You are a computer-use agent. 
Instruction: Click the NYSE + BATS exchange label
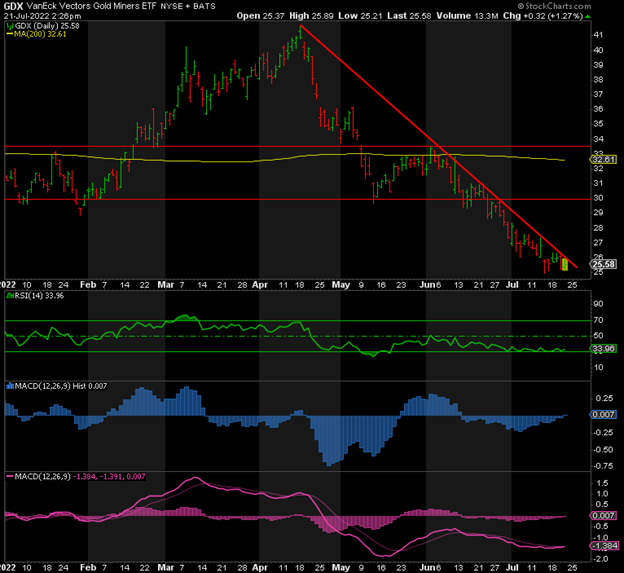tap(188, 6)
